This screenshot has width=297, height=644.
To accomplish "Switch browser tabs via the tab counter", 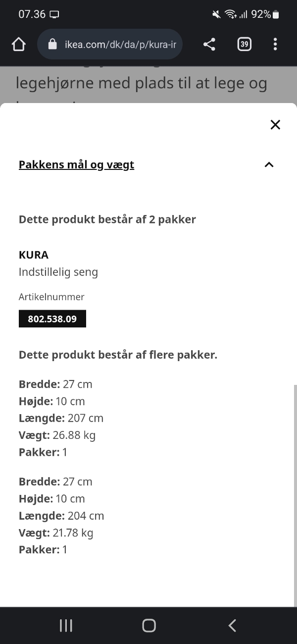I will coord(244,44).
